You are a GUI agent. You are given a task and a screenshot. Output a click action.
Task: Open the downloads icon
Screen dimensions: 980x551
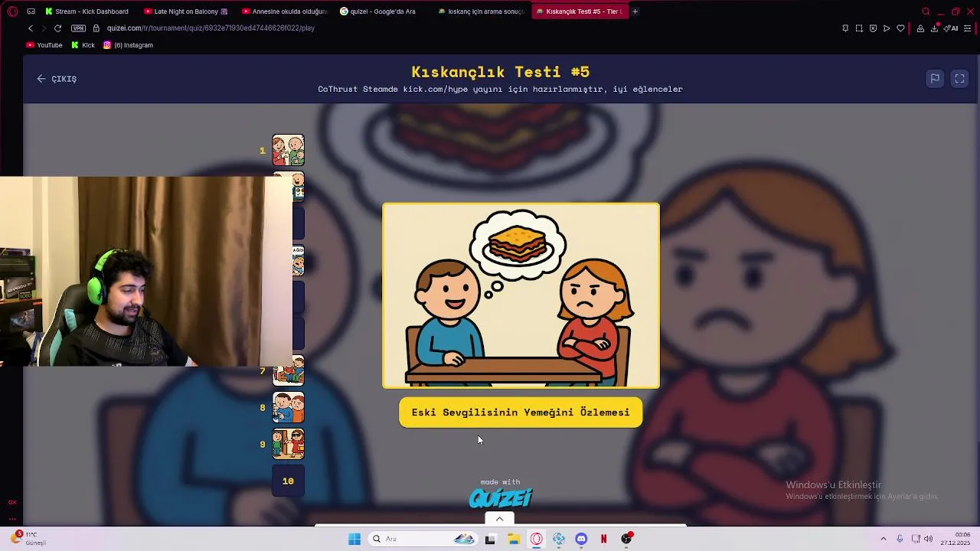[936, 28]
